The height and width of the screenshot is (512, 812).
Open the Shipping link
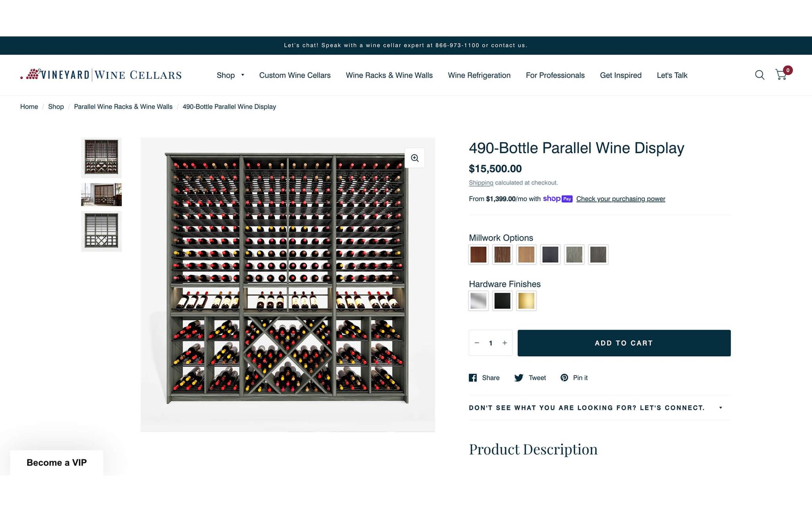[481, 183]
